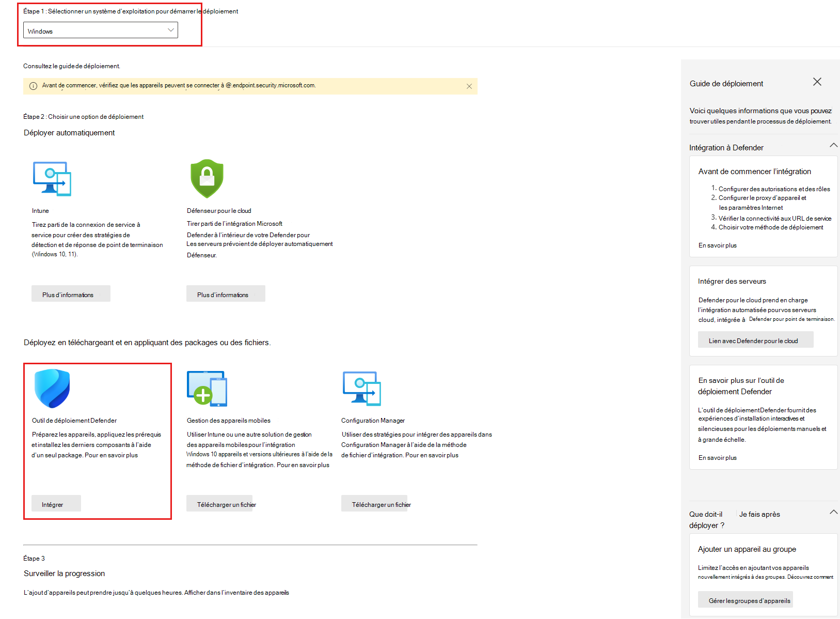
Task: Click the Outil de déploiement Defender title
Action: tap(74, 421)
